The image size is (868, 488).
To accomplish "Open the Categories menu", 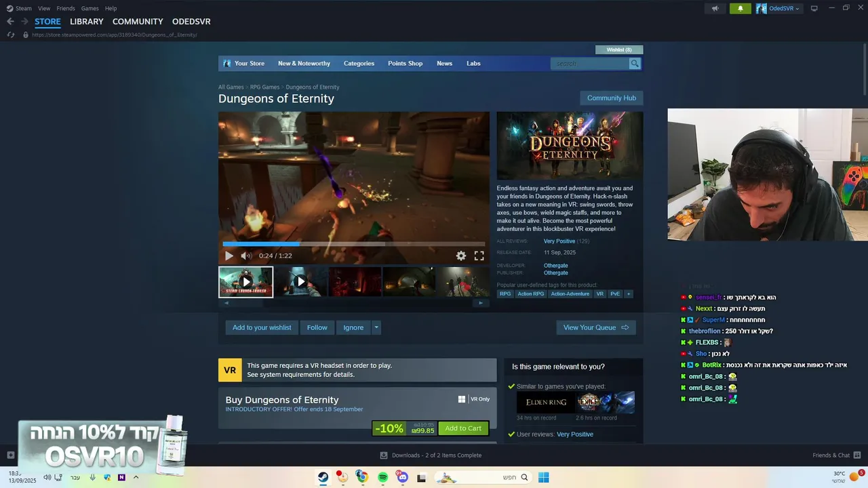I will coord(359,64).
